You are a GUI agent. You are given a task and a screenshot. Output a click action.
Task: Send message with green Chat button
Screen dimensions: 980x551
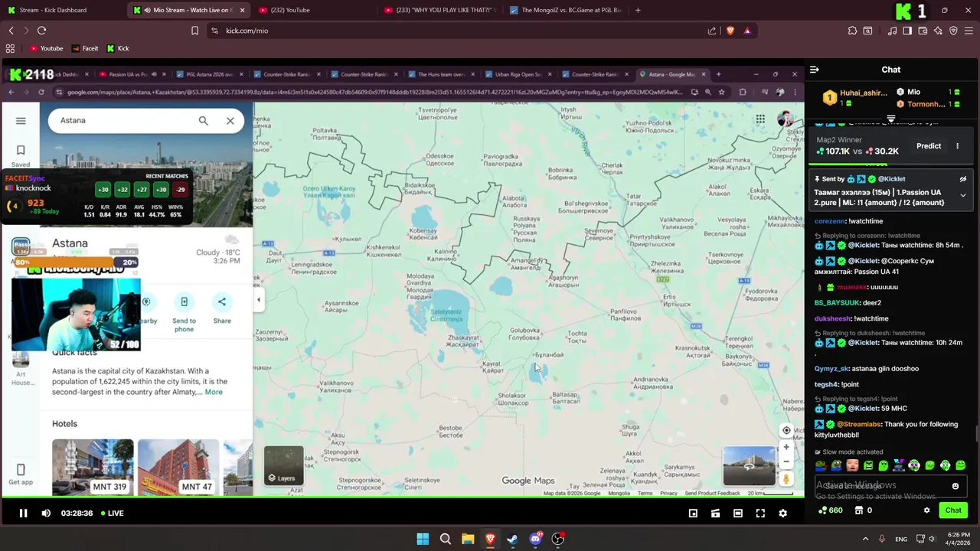pyautogui.click(x=953, y=510)
